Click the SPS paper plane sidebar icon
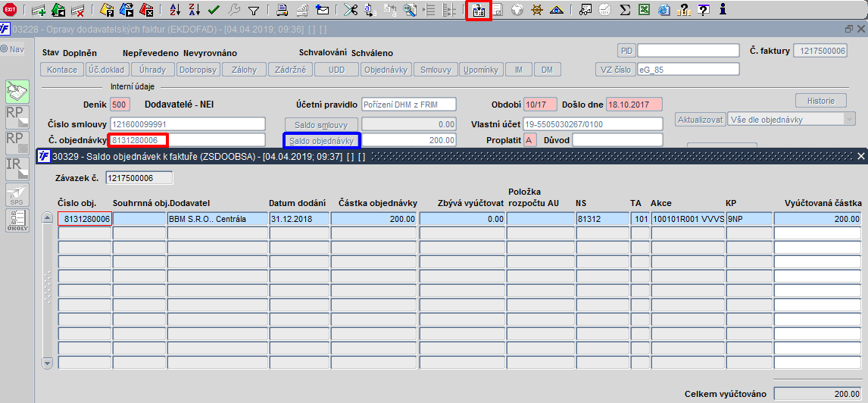868x403 pixels. click(x=17, y=194)
